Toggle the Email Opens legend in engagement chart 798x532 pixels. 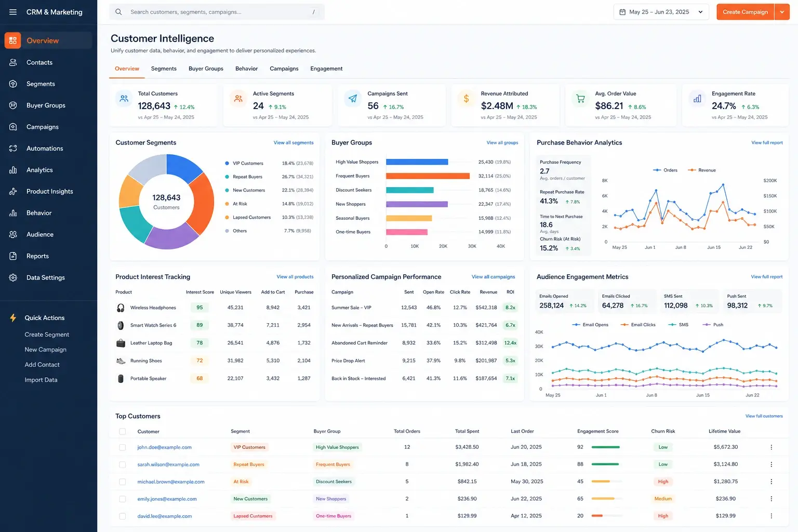(x=590, y=325)
